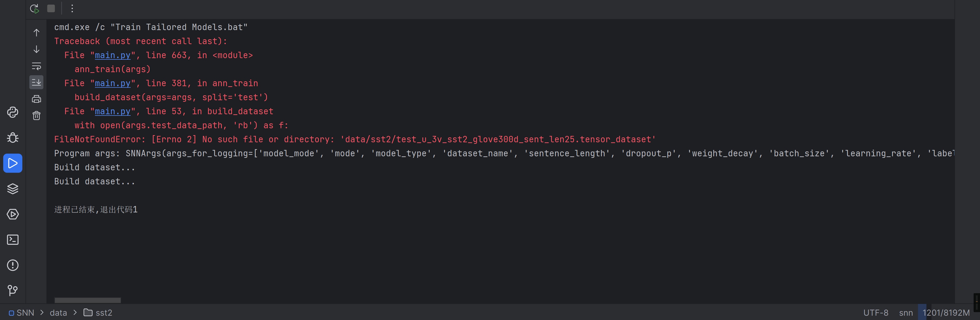Click the Rerun icon in Run toolbar
The width and height of the screenshot is (980, 320).
pos(34,8)
